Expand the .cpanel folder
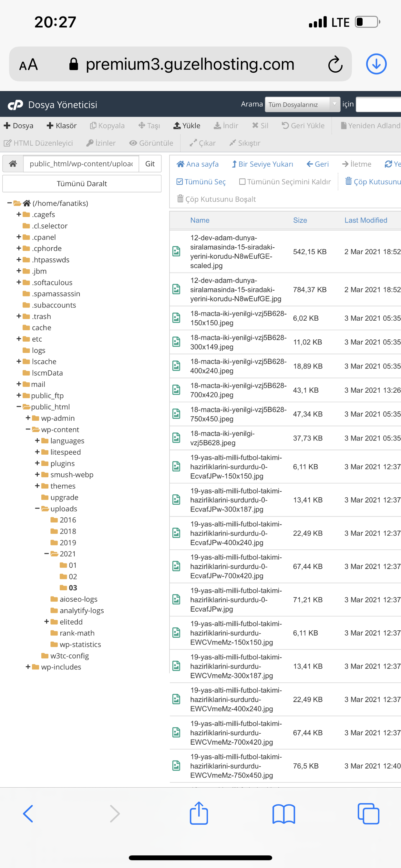The image size is (401, 868). tap(19, 237)
